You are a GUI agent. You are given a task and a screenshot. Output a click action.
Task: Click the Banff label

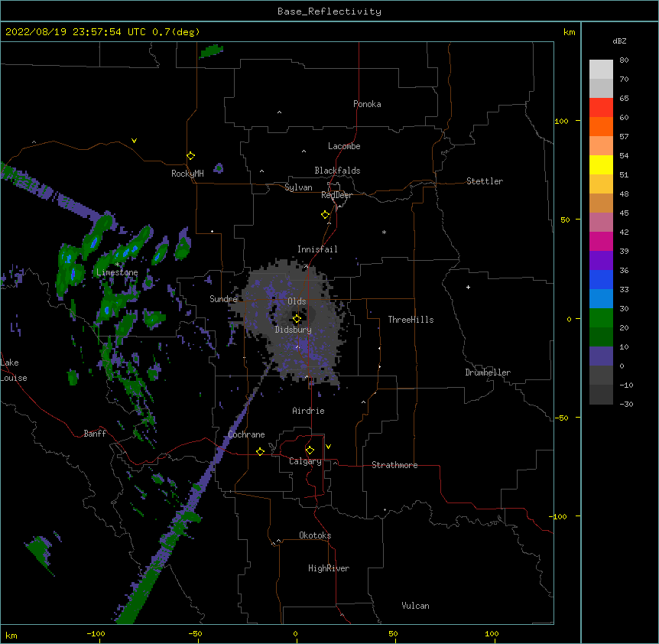(95, 434)
